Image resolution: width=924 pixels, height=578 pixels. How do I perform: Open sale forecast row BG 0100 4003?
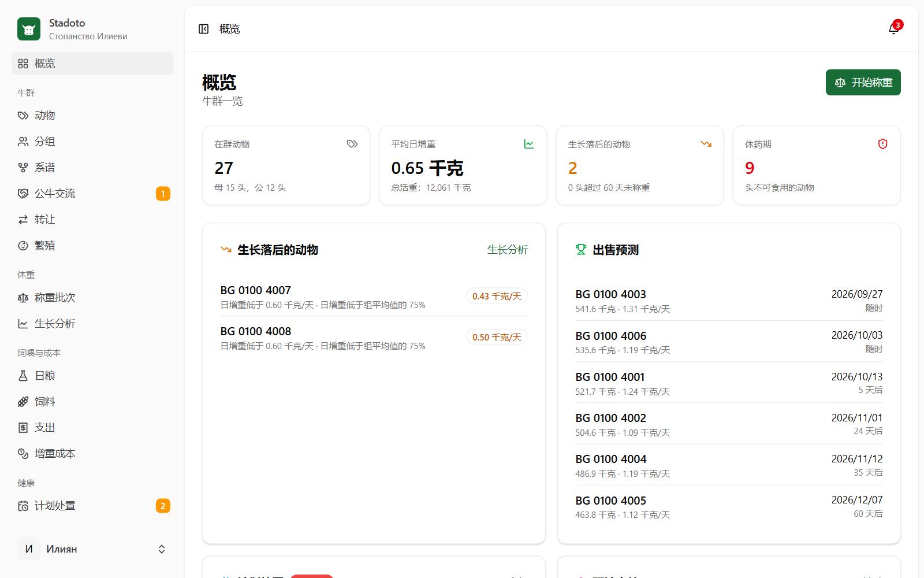coord(729,301)
